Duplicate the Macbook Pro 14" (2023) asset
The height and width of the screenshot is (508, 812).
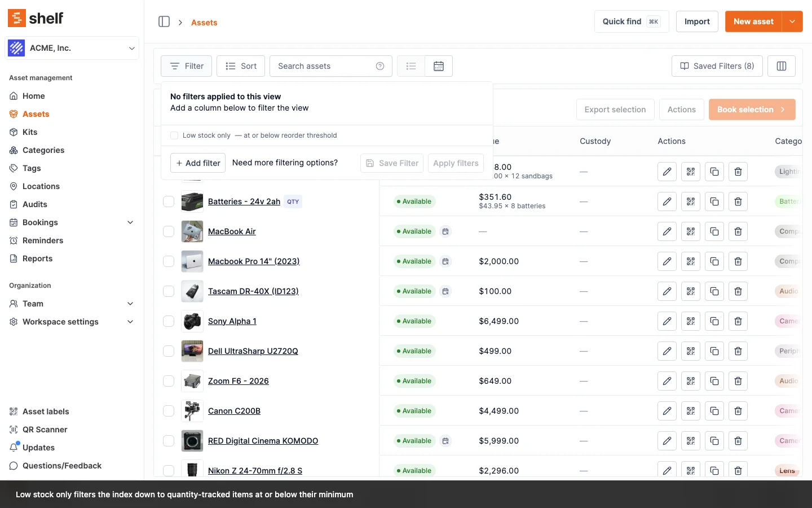click(714, 261)
